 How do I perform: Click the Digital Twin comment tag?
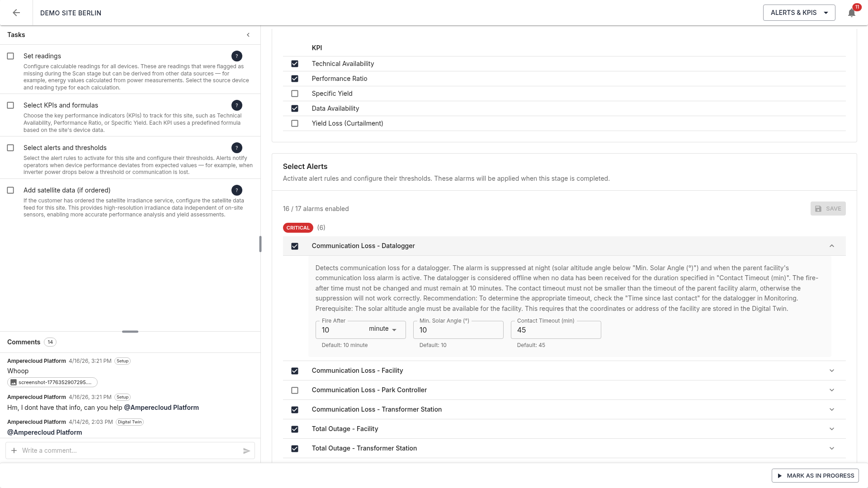pos(130,422)
